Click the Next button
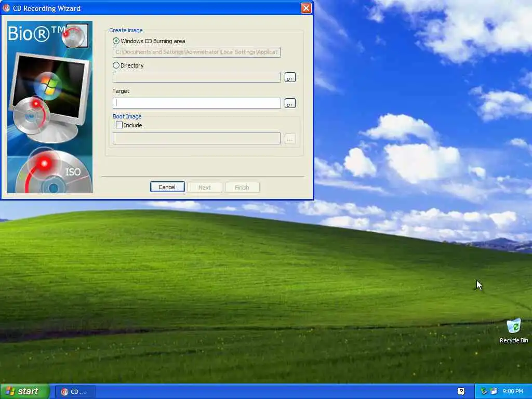Image resolution: width=532 pixels, height=399 pixels. [205, 187]
